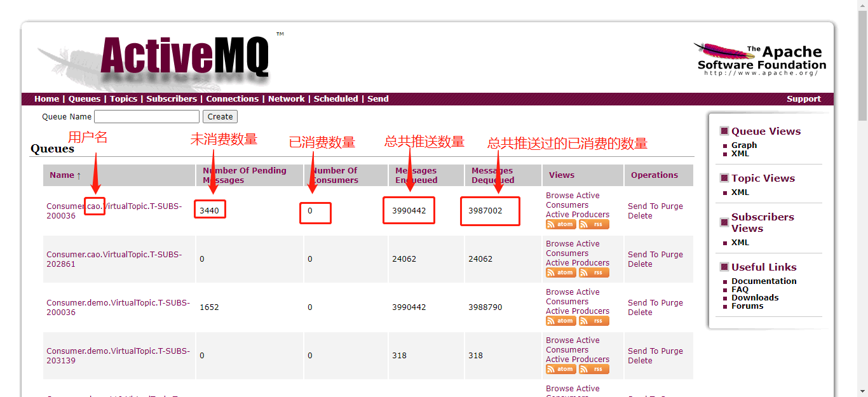868x397 pixels.
Task: Open XML link under Subscribers Views
Action: click(740, 243)
